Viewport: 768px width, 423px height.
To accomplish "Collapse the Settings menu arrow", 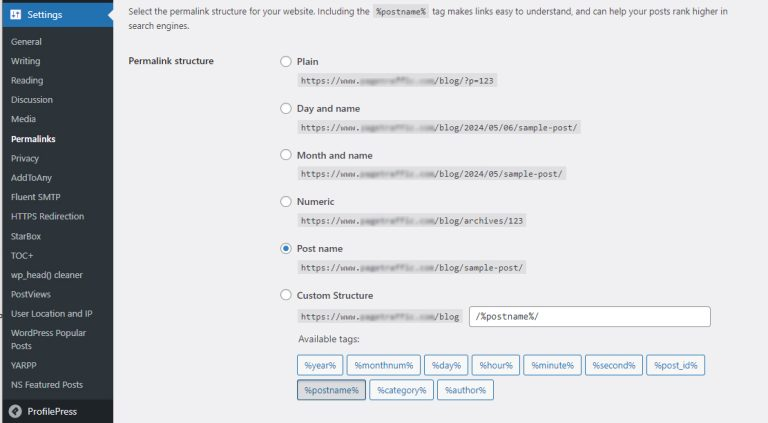I will coord(108,15).
